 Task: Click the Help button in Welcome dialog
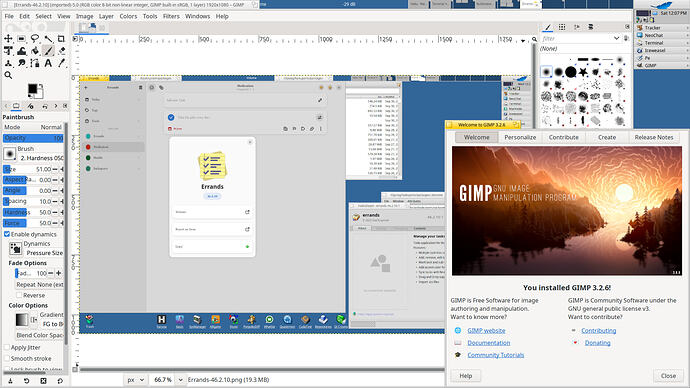point(466,376)
